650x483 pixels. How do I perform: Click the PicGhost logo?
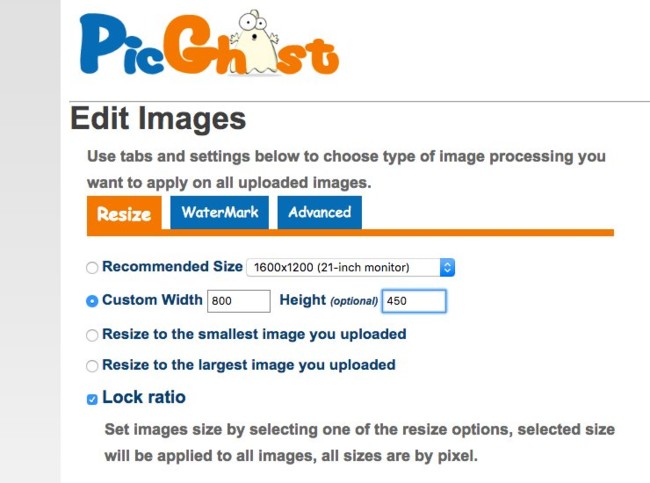click(x=209, y=44)
